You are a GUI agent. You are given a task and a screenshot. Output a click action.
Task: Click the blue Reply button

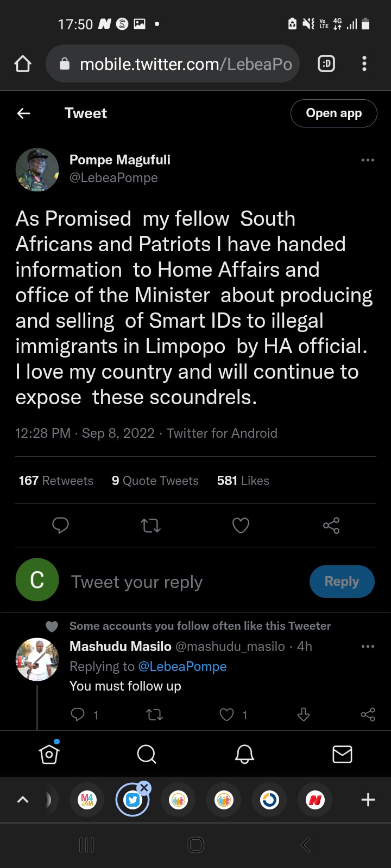click(342, 582)
